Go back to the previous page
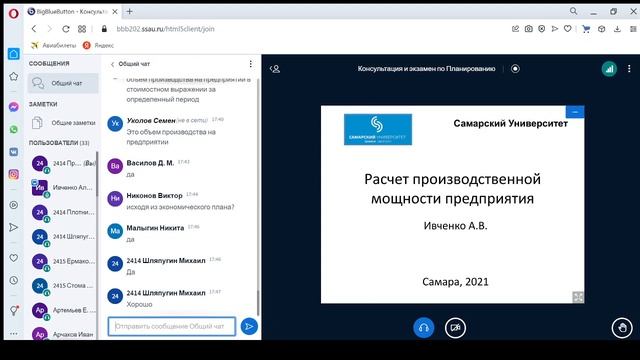Image resolution: width=640 pixels, height=360 pixels. coord(34,29)
